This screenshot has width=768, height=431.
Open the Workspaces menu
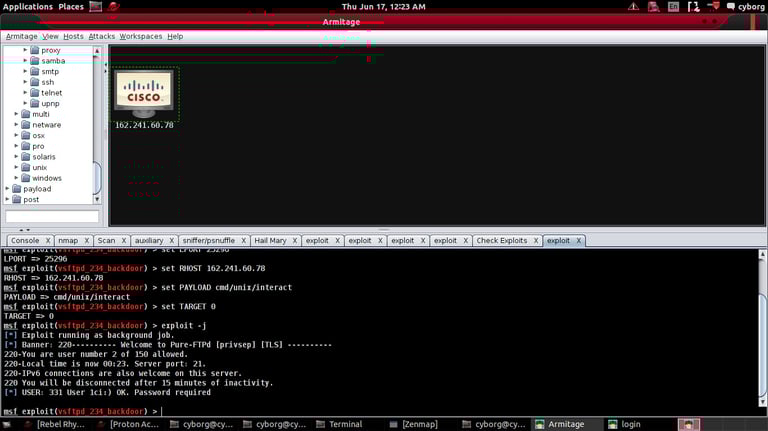[x=141, y=36]
